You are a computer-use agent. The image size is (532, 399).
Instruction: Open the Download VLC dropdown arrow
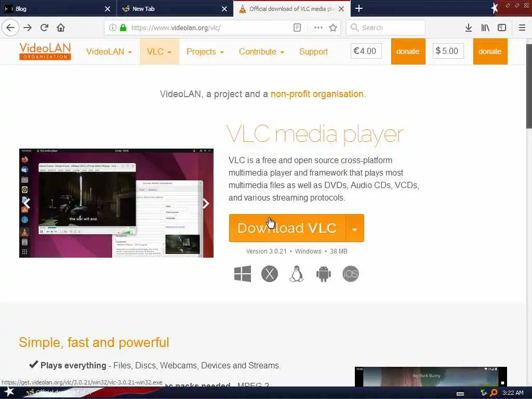pyautogui.click(x=355, y=228)
